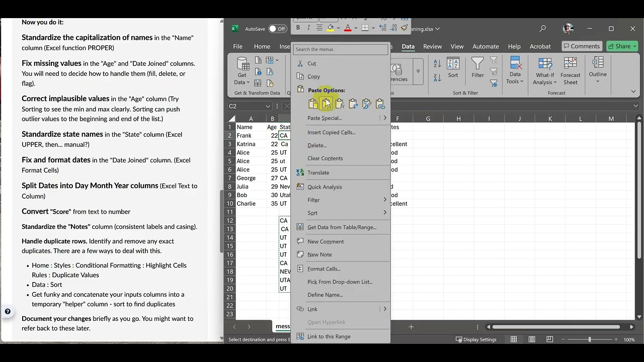
Task: Click the From Web icon
Action: [x=258, y=72]
